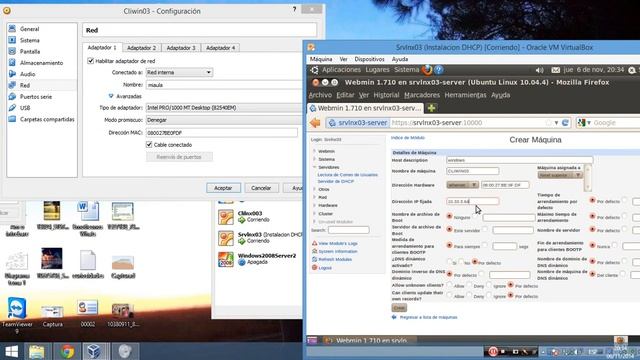Click Dirección IP fijada input field
Viewport: 640px width, 360px height.
coord(472,201)
